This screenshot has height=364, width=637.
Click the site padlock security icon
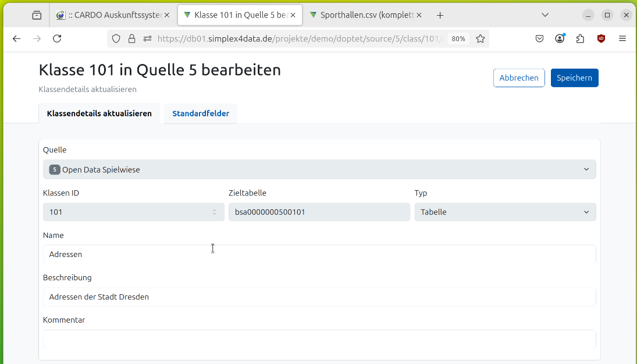point(132,38)
